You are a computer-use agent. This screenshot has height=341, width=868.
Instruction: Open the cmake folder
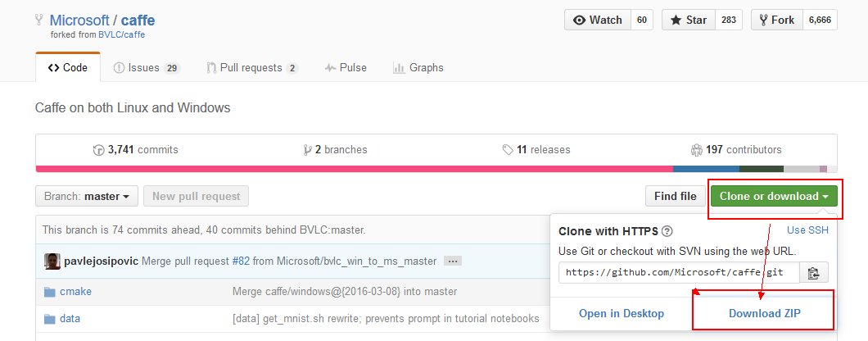75,292
